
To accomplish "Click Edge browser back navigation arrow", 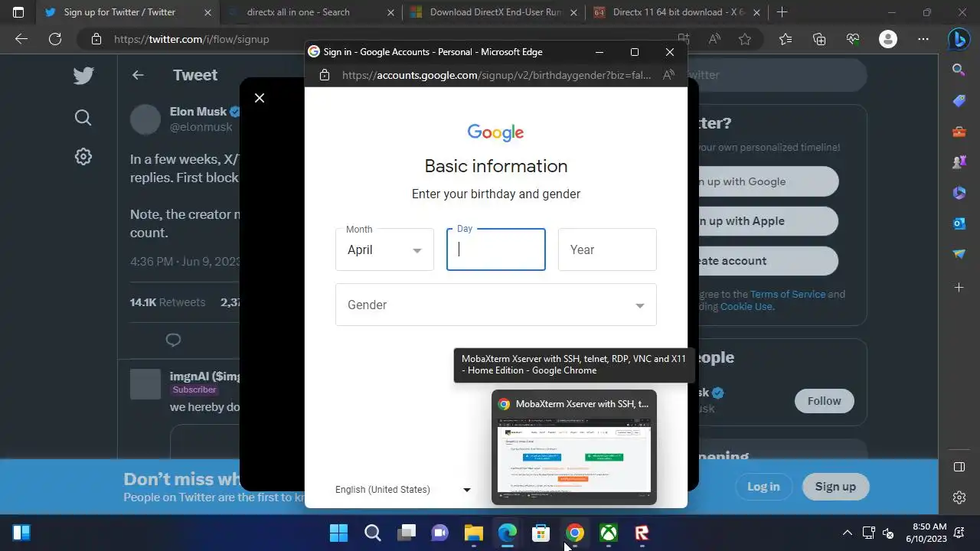I will (21, 39).
